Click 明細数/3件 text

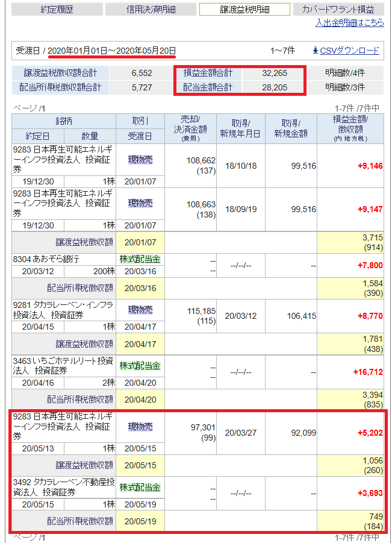pos(345,87)
